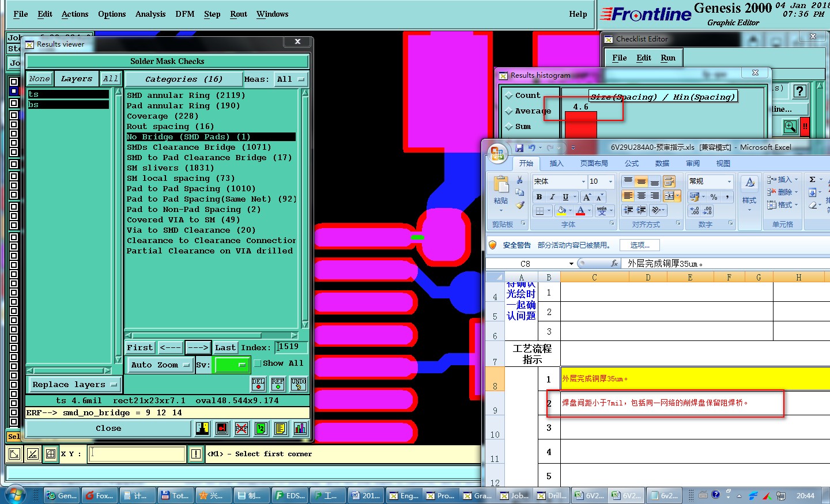
Task: Open the DFM menu in Genesis
Action: coord(185,14)
